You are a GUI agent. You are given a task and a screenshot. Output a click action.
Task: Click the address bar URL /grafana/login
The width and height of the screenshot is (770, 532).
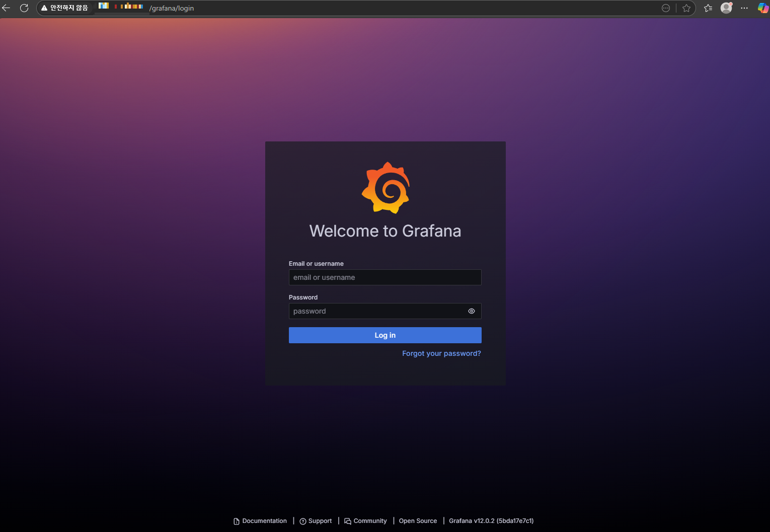pyautogui.click(x=172, y=8)
